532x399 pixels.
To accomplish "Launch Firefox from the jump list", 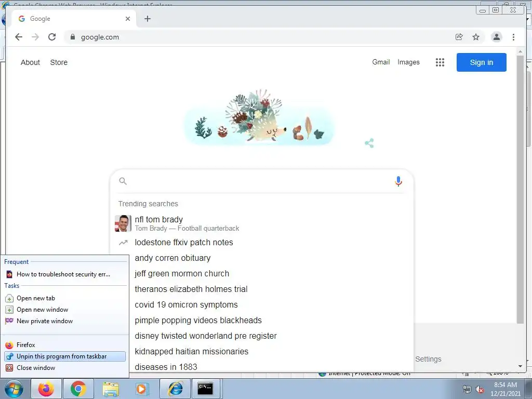I will (x=65, y=345).
